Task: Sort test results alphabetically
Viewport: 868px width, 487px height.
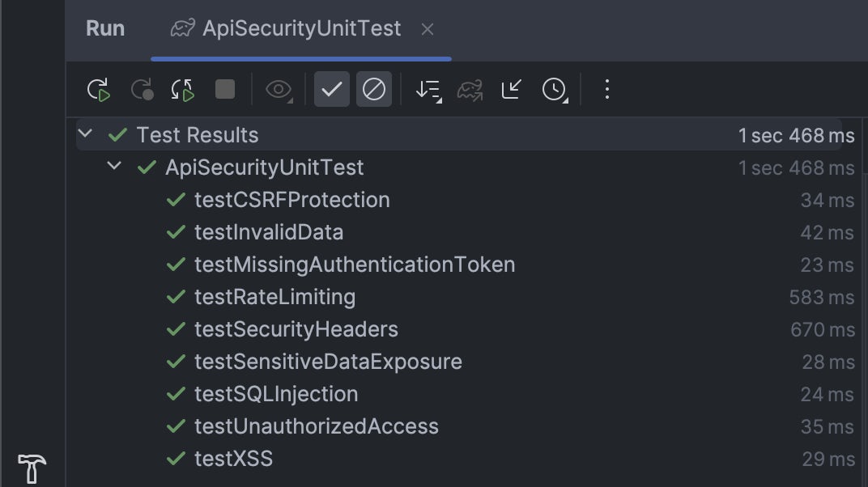Action: coord(428,90)
